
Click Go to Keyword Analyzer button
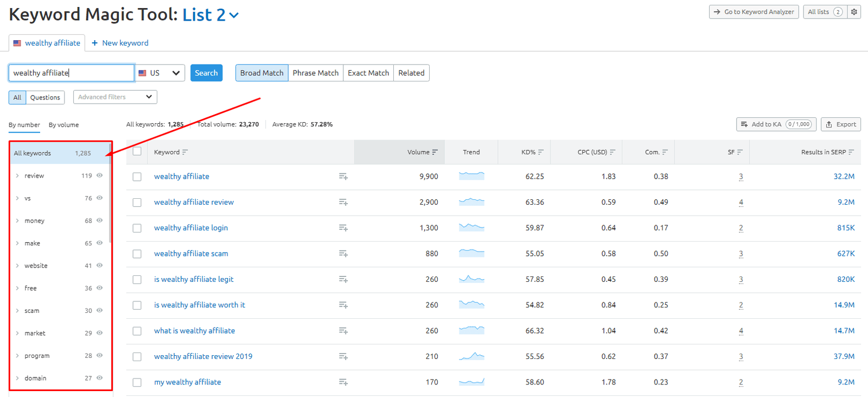point(754,12)
